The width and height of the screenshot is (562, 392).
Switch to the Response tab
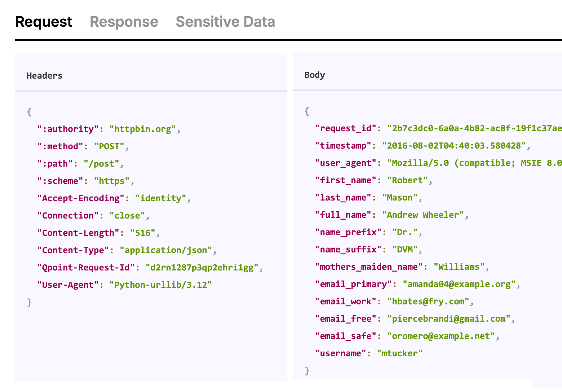click(x=124, y=22)
